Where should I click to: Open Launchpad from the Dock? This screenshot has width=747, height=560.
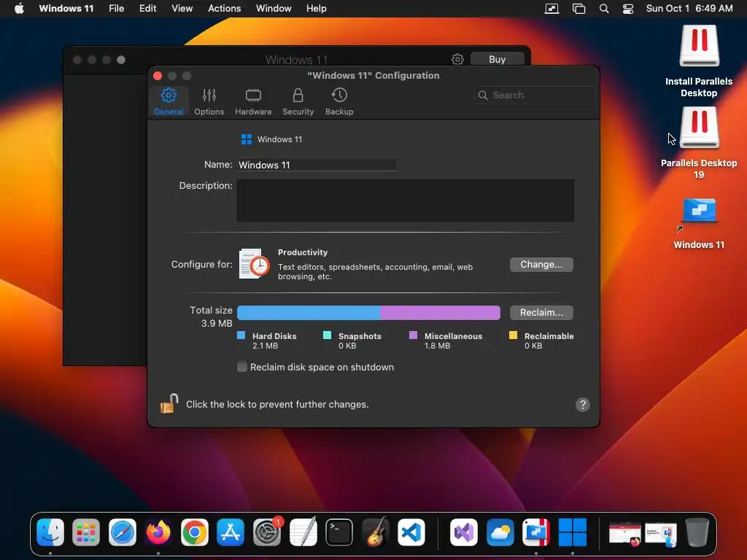[86, 532]
